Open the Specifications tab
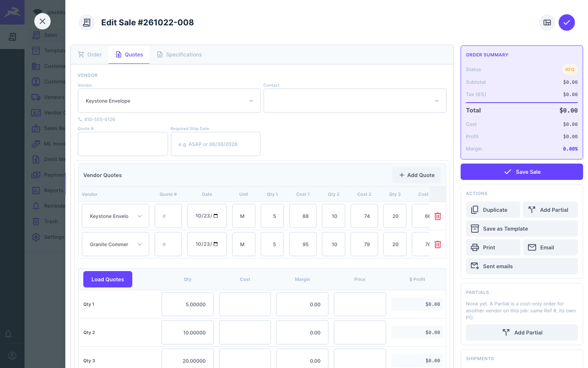This screenshot has width=588, height=368. coord(179,55)
